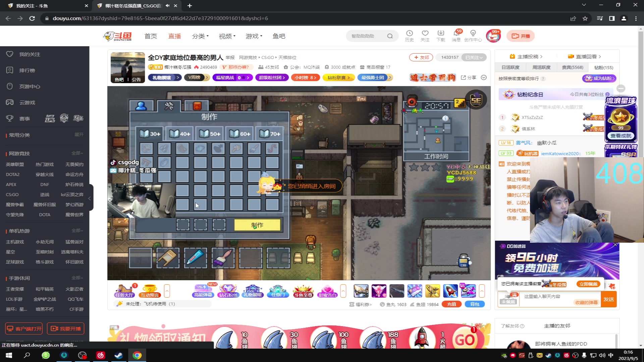Switch to the 周活跃度 tab
This screenshot has height=362, width=644.
[x=541, y=67]
